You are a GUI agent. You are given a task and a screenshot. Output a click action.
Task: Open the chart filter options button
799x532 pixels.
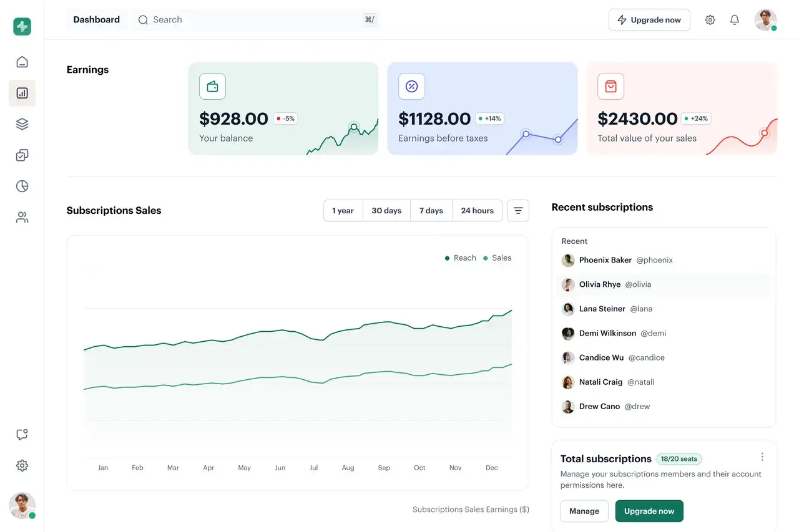point(518,211)
